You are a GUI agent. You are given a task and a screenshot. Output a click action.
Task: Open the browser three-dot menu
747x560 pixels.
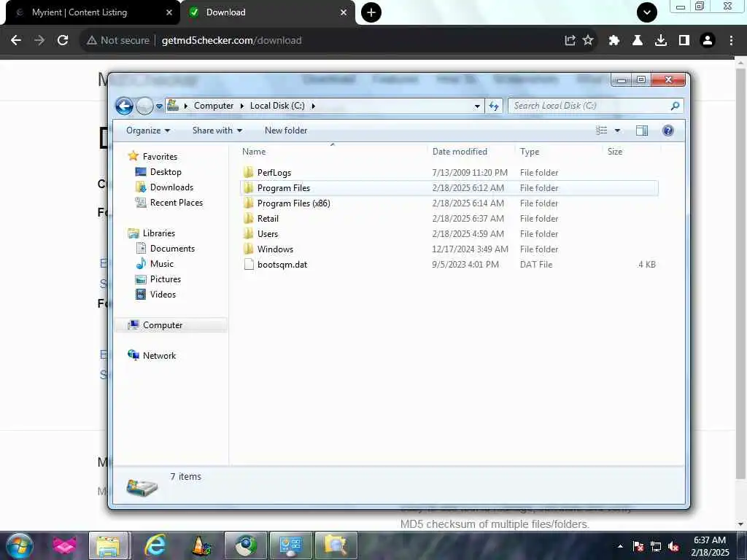731,41
